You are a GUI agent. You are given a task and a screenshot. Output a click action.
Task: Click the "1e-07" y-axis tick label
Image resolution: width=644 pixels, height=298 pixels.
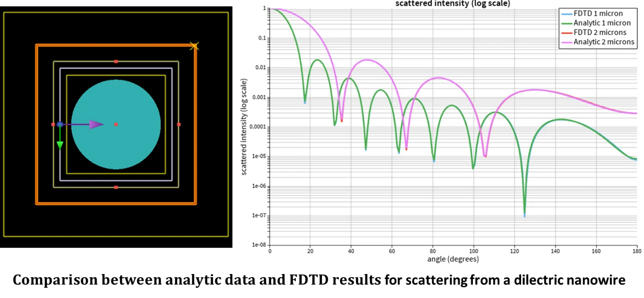pyautogui.click(x=258, y=215)
